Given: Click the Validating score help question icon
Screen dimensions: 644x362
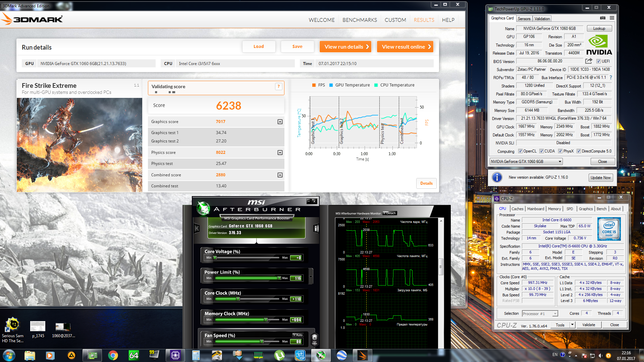Looking at the screenshot, I should (278, 86).
